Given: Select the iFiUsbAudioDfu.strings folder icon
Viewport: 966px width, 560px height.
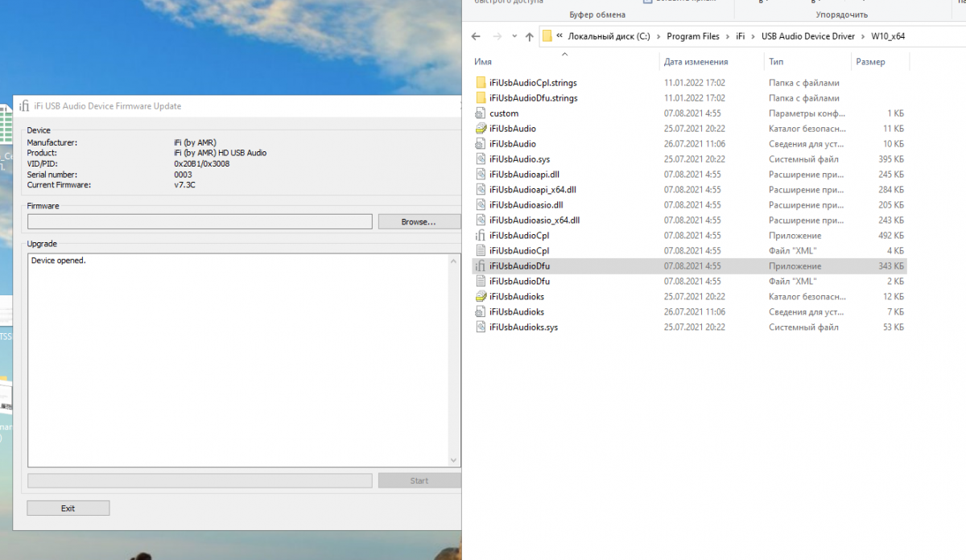Looking at the screenshot, I should (481, 98).
